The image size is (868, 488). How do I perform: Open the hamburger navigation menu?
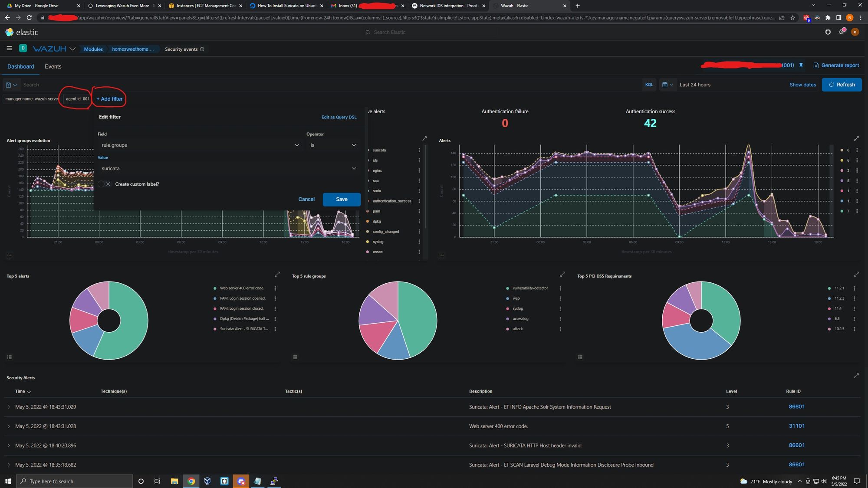(9, 49)
